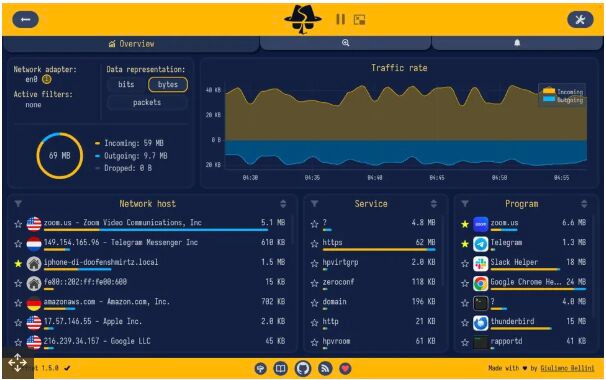
Task: Click the Outgoing: 9.7 MB label
Action: pos(136,156)
